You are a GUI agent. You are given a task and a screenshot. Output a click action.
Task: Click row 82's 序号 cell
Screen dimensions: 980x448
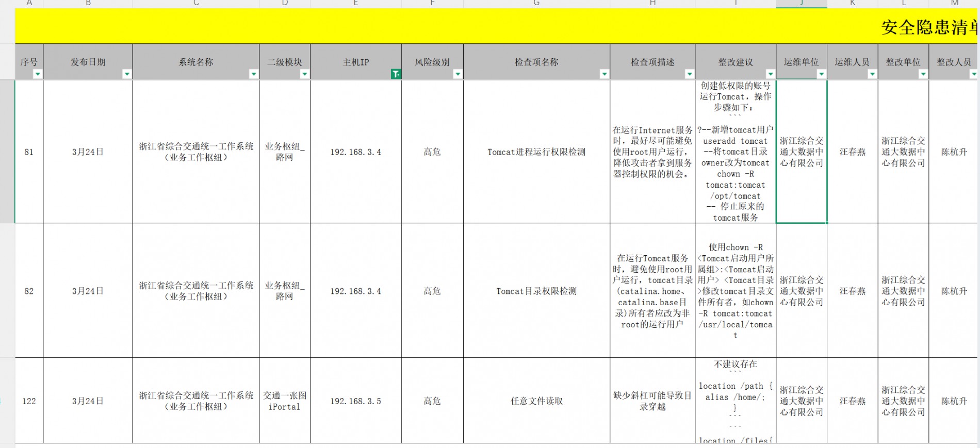tap(29, 291)
